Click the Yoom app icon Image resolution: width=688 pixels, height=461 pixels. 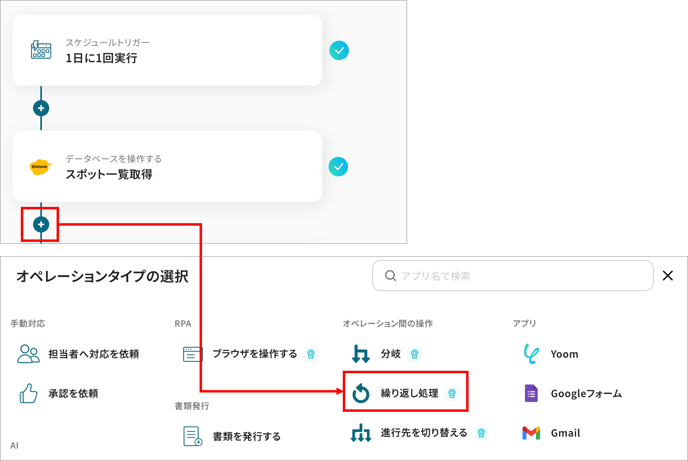(531, 354)
